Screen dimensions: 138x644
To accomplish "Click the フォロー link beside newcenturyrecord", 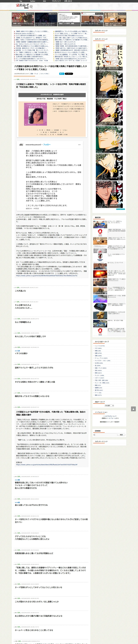I will [x=47, y=144].
